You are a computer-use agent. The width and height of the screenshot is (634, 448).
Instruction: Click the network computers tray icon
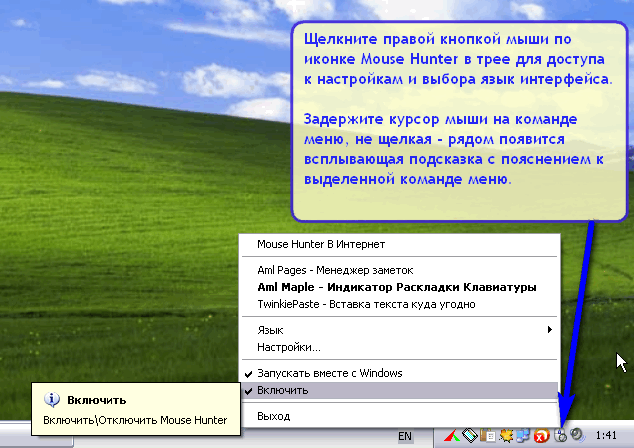pos(523,435)
